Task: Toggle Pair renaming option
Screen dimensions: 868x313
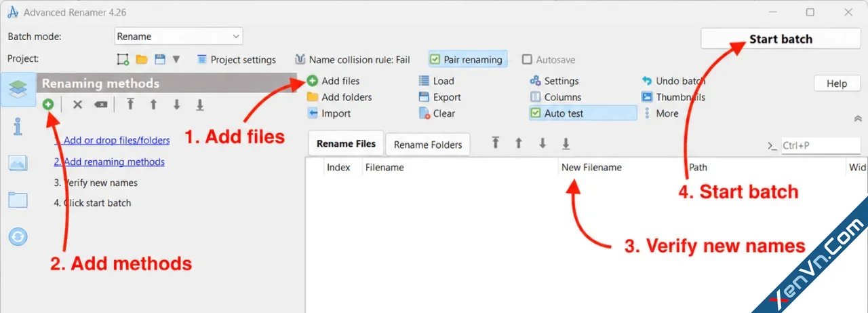Action: [467, 60]
